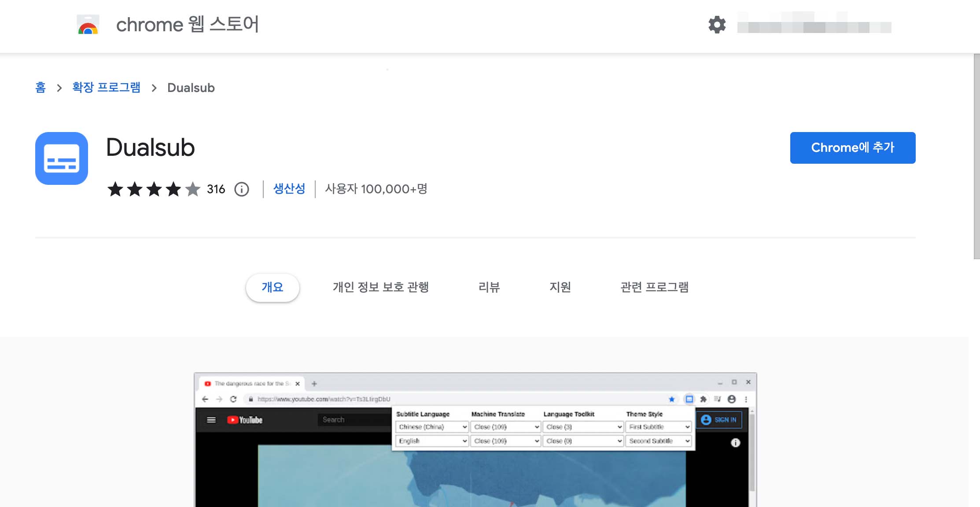Viewport: 980px width, 507px height.
Task: Click the chrome 웹 스토어 title text
Action: [x=188, y=25]
